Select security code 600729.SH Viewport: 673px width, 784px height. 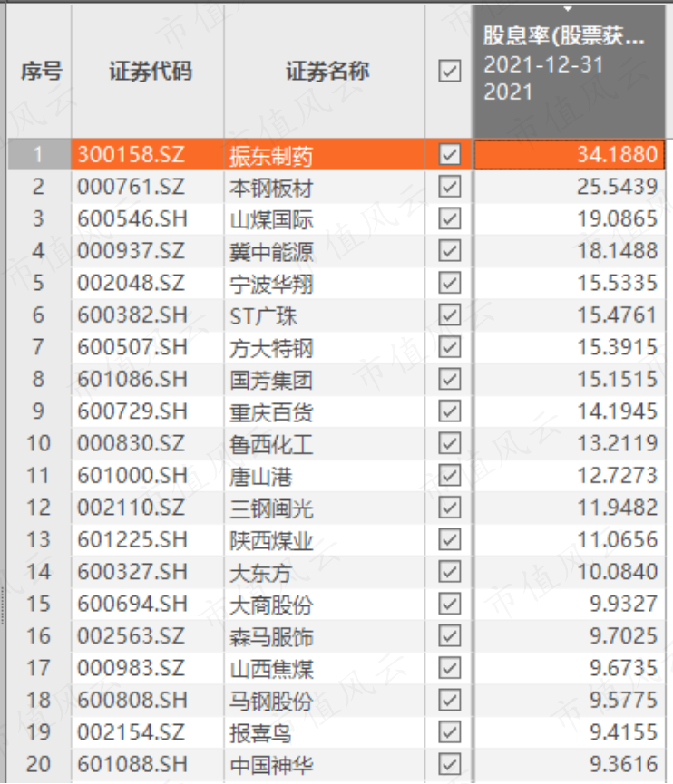132,411
